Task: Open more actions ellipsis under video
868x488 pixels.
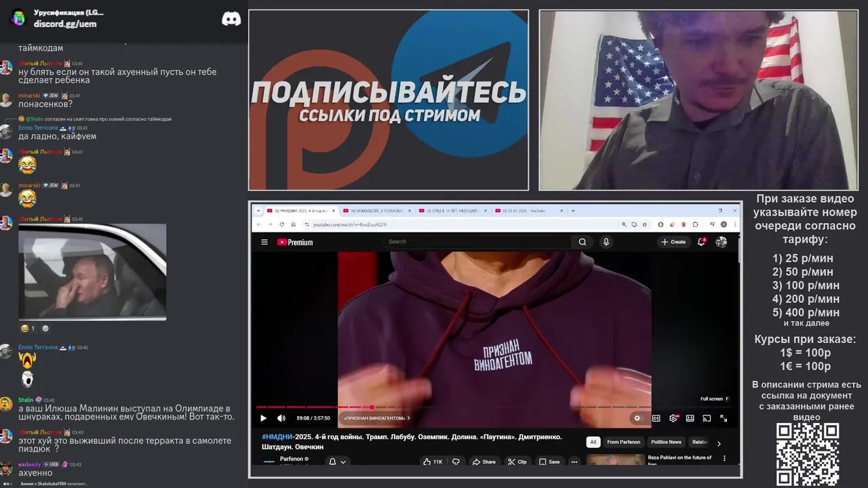Action: click(574, 462)
